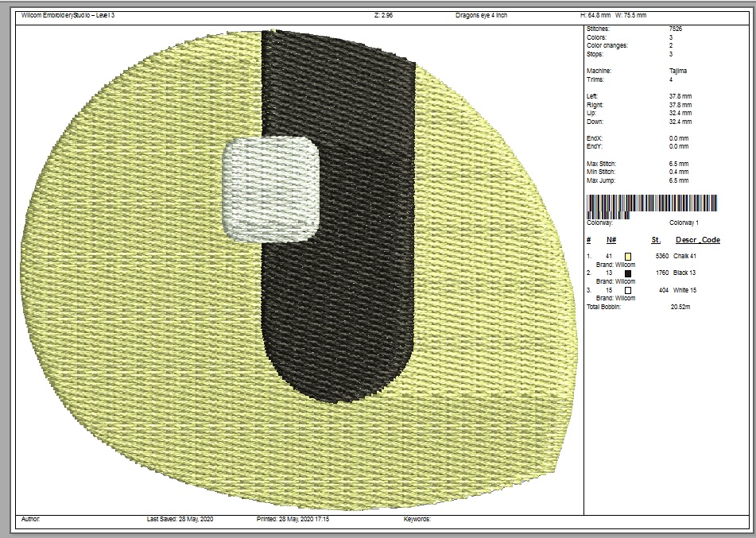Click the 'Right:' value 37.8 mm
This screenshot has height=538, width=756.
(x=680, y=105)
